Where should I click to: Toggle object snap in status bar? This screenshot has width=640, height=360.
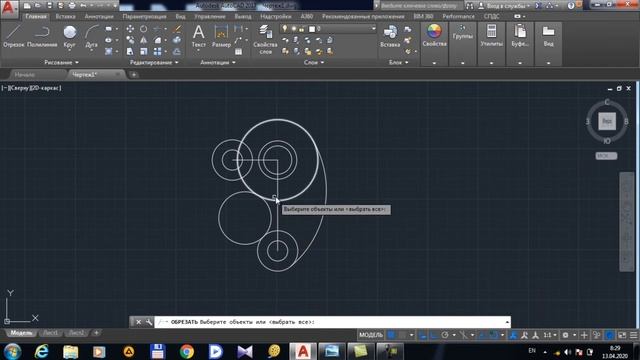coord(493,335)
